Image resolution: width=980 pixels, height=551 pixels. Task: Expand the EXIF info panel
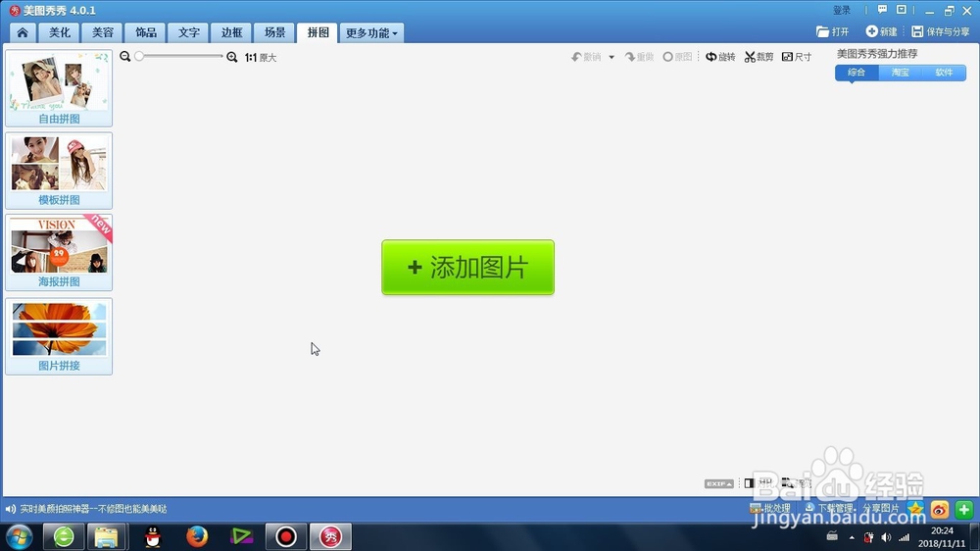(718, 483)
